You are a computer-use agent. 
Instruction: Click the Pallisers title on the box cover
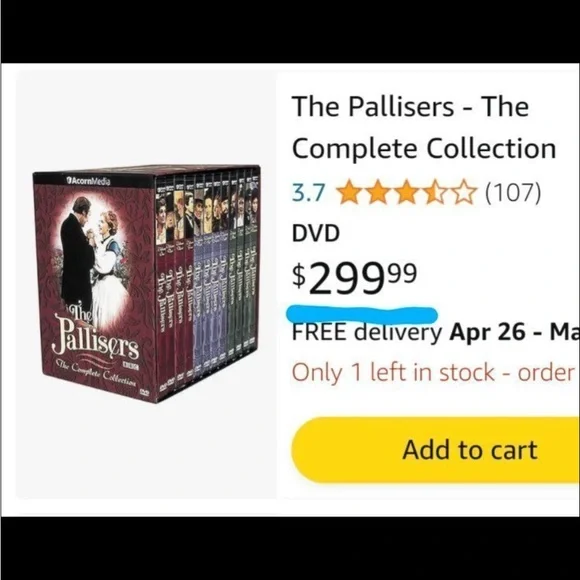(x=95, y=333)
